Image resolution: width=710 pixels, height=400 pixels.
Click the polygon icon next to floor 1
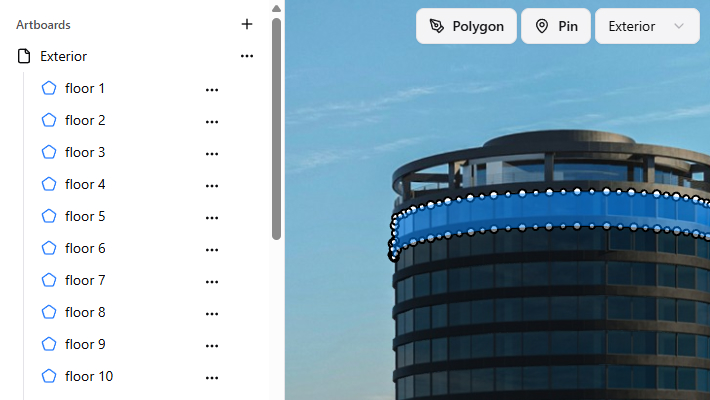(x=49, y=88)
